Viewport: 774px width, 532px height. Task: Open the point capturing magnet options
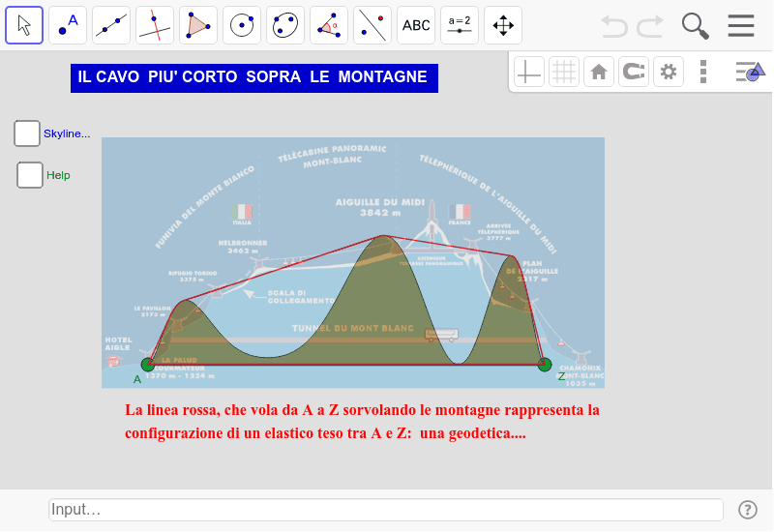click(x=634, y=72)
